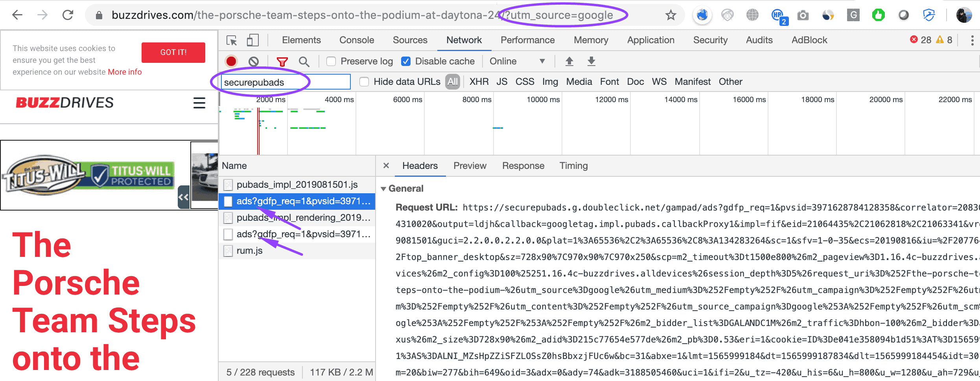980x381 pixels.
Task: Clear the network log
Action: click(x=254, y=61)
